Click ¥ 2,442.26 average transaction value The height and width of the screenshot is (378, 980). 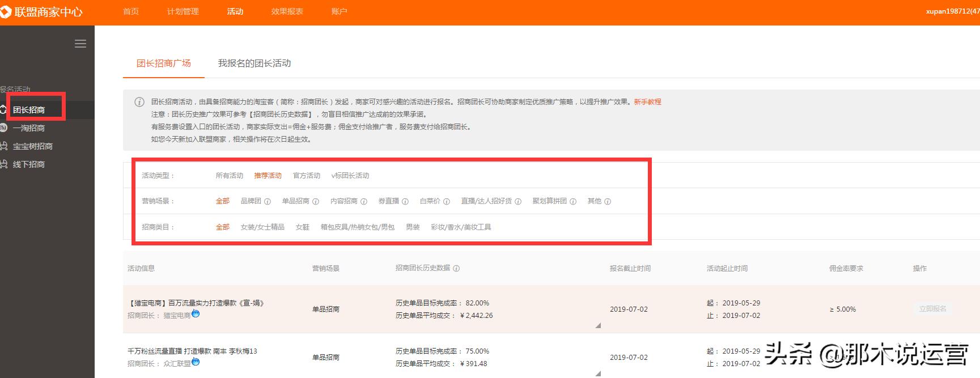pos(476,316)
